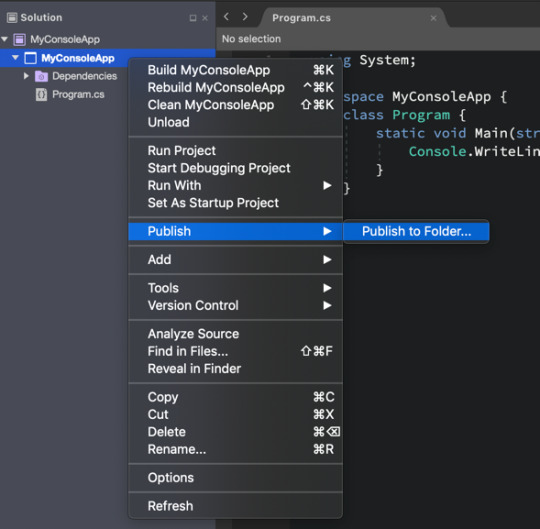540x529 pixels.
Task: Click the Solution panel dock icon
Action: coord(193,18)
